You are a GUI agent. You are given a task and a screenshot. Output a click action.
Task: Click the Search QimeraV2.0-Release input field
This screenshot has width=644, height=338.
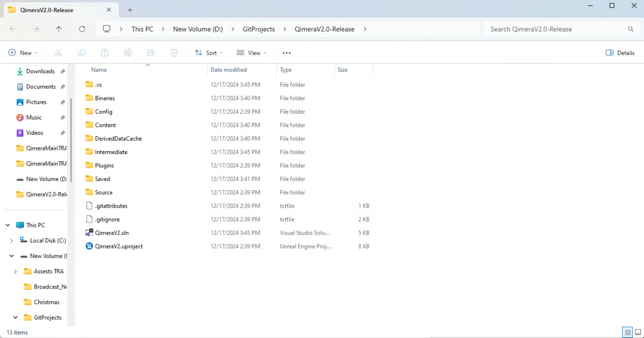coord(556,29)
